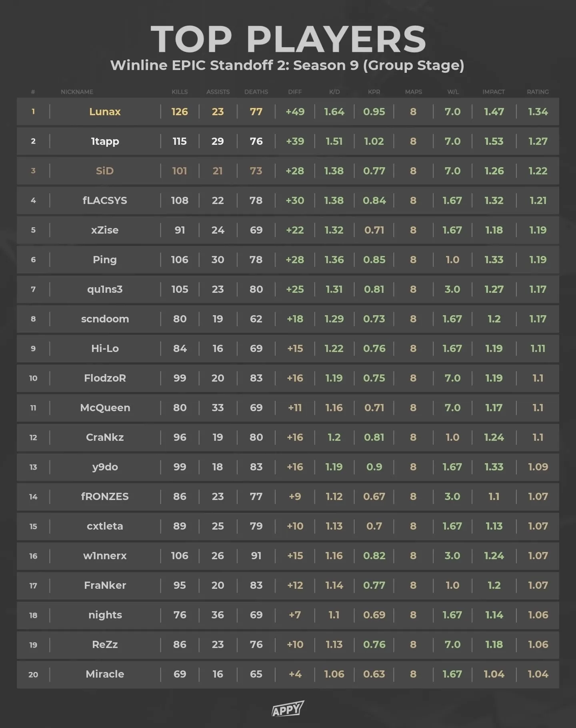Click ReZz's W/L value 7.0
Image resolution: width=576 pixels, height=728 pixels.
pos(453,644)
